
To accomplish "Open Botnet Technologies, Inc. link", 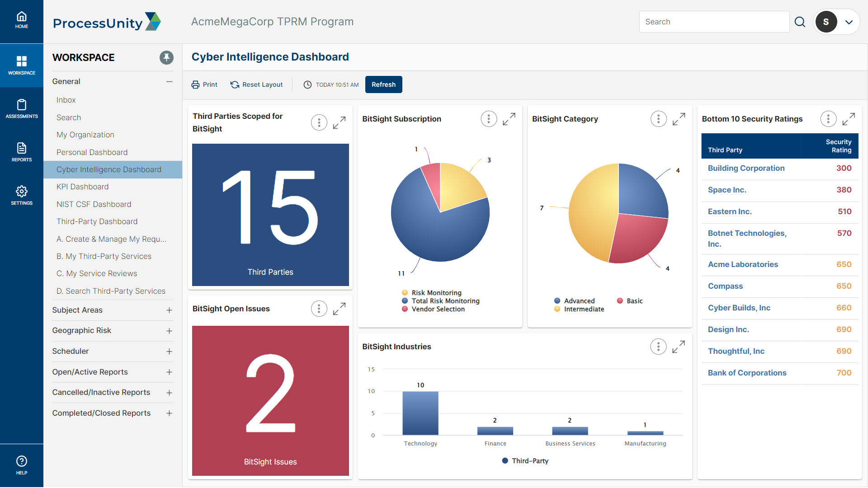I will (747, 239).
